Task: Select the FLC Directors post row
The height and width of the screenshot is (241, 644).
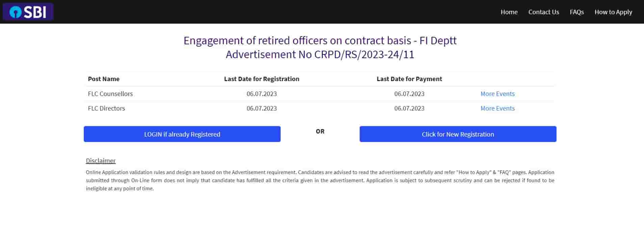Action: (x=106, y=108)
